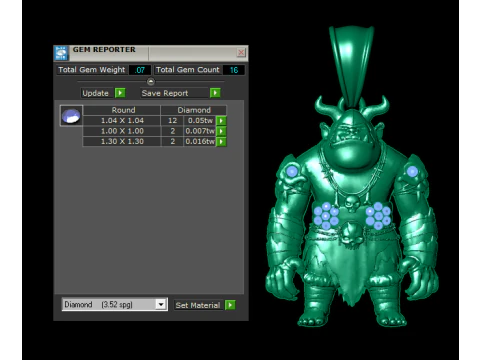Click green arrow on 0.007tw row
This screenshot has height=360, width=480.
tap(221, 131)
